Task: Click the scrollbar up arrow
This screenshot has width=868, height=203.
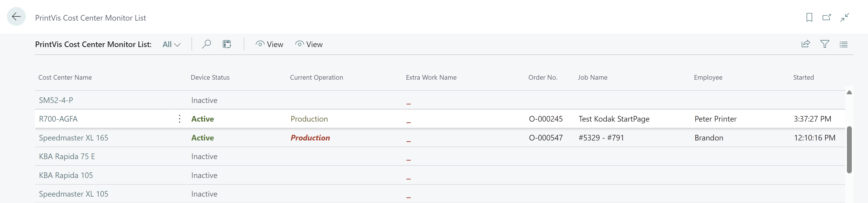Action: 849,93
